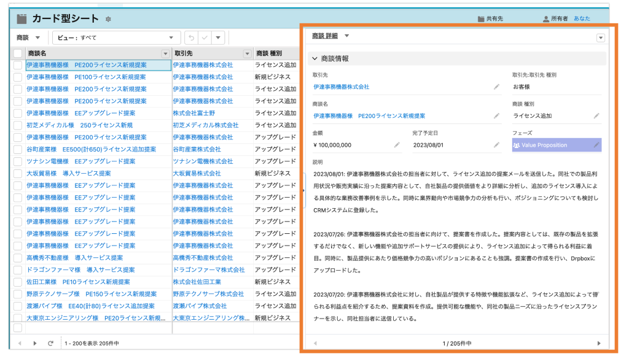Click the 2023/08/01 completion date field
The image size is (629, 364).
pyautogui.click(x=428, y=145)
